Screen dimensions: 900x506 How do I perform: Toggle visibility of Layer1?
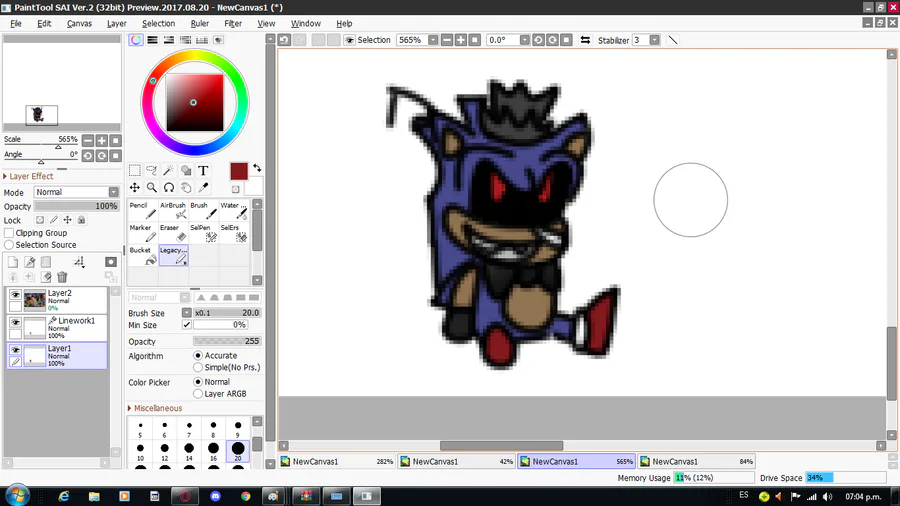[15, 350]
